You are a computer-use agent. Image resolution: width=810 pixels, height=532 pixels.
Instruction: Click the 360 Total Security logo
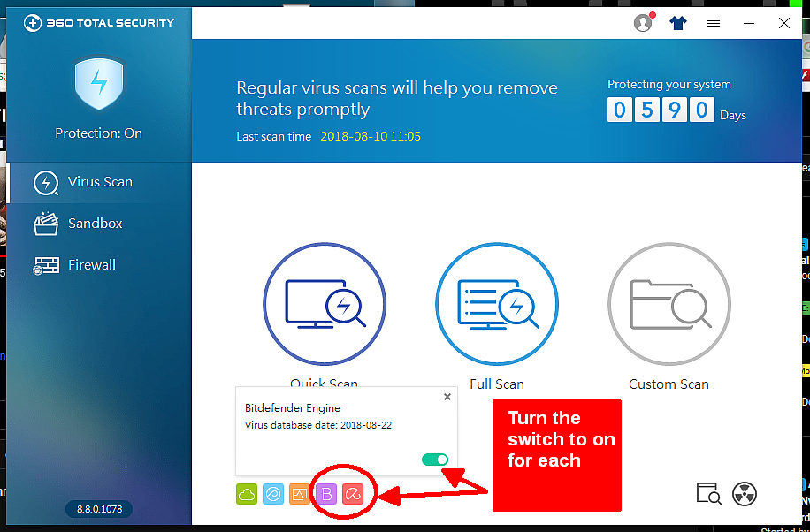click(99, 23)
